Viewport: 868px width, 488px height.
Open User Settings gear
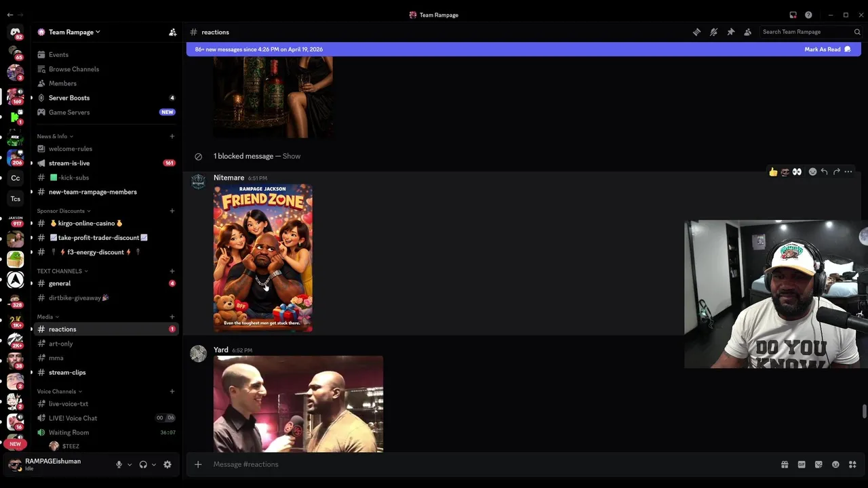click(167, 465)
